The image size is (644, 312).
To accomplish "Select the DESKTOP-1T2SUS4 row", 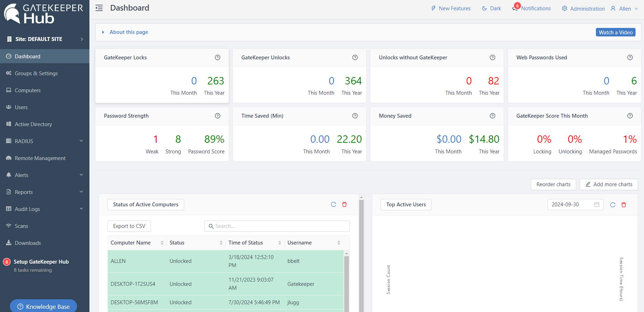I will (226, 284).
